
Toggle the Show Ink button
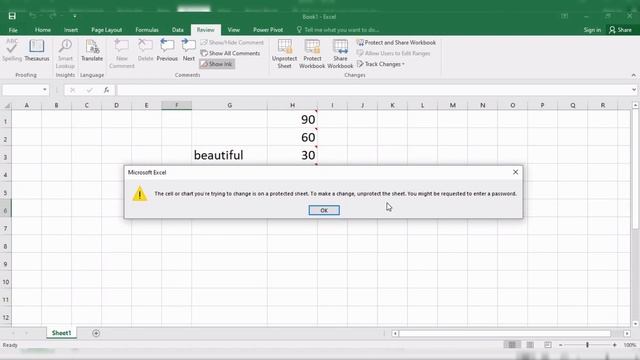217,64
